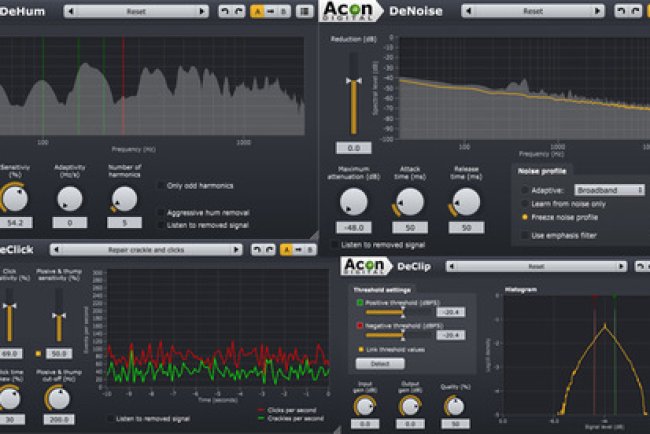This screenshot has width=650, height=434.
Task: Enable Use emphasis filter
Action: (x=525, y=235)
